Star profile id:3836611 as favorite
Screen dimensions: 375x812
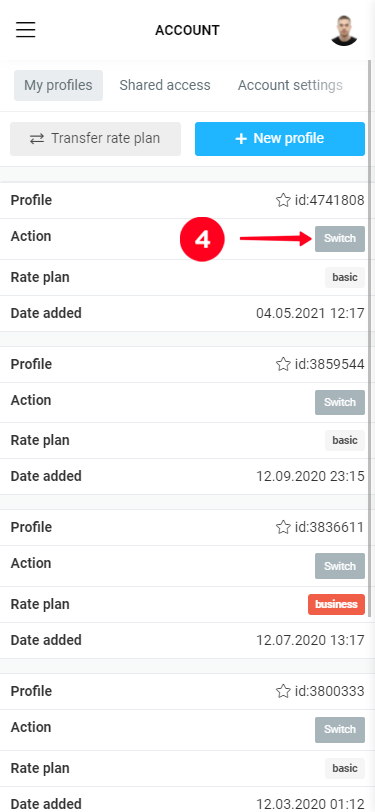click(x=283, y=527)
